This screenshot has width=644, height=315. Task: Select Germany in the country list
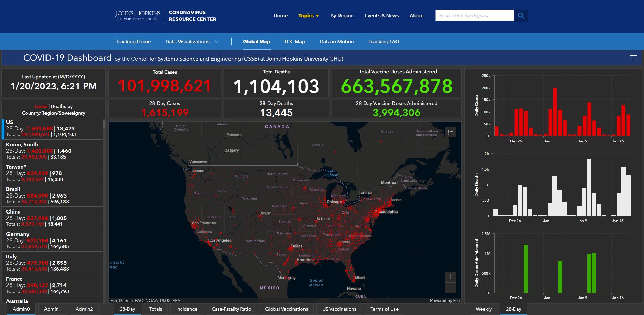coord(52,240)
